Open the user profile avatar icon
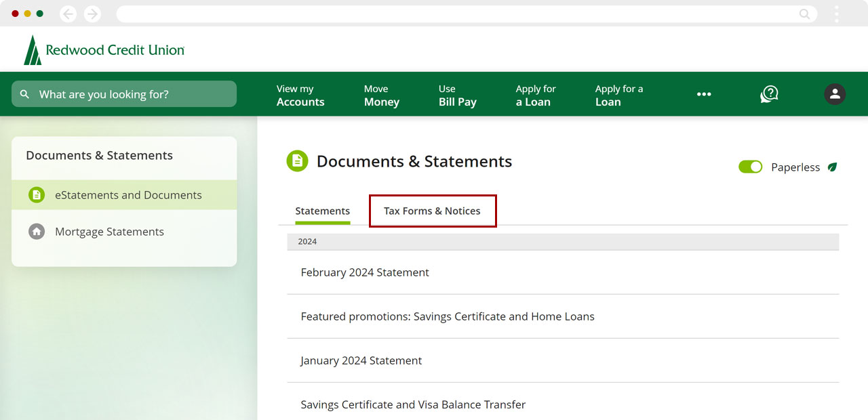The height and width of the screenshot is (420, 868). click(835, 94)
